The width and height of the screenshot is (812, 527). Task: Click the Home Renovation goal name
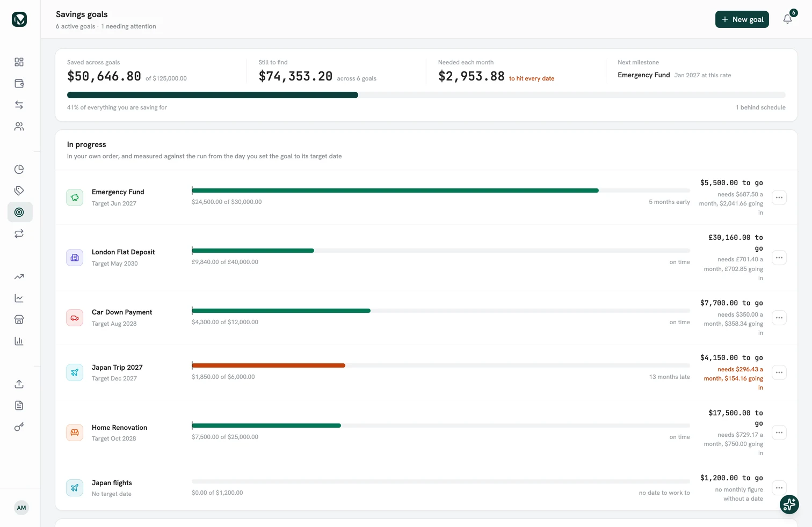tap(119, 428)
